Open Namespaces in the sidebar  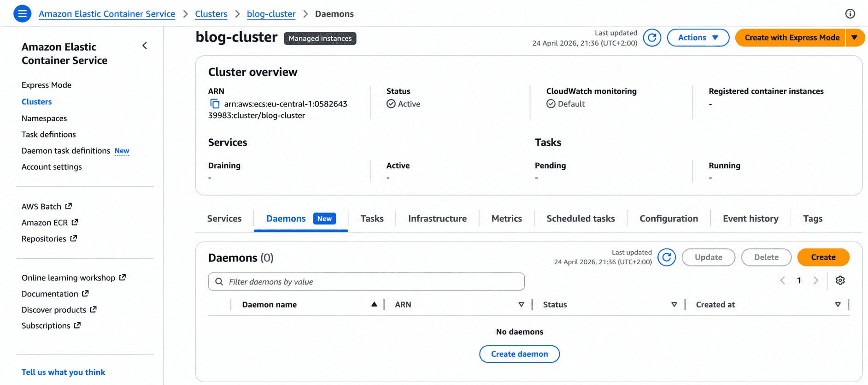44,118
